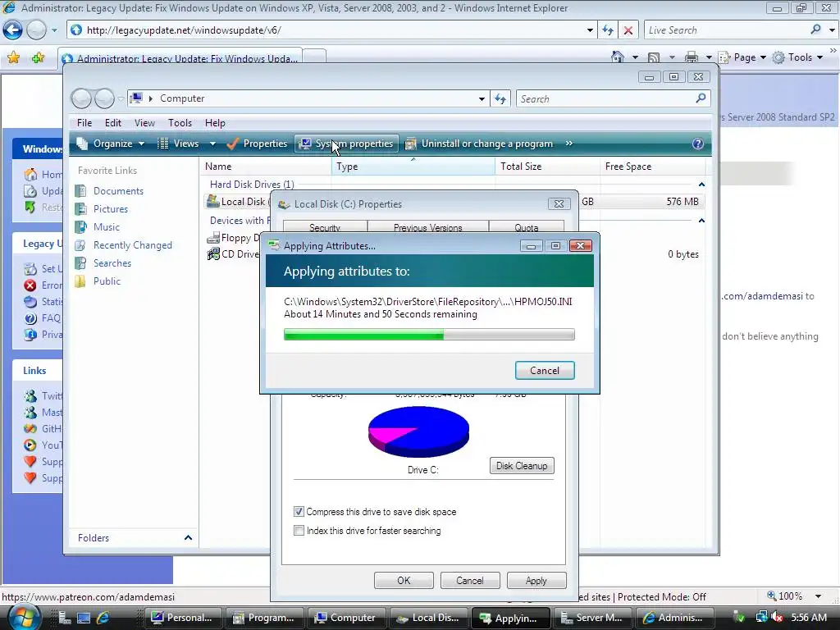
Task: Open the IE zoom level dropdown
Action: pyautogui.click(x=818, y=596)
